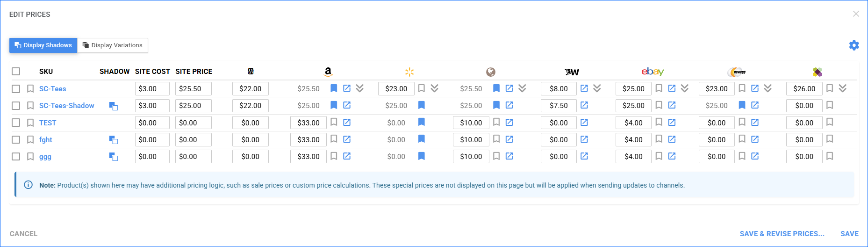The width and height of the screenshot is (868, 247).
Task: Open Amazon external link for SC-Tees
Action: click(347, 88)
